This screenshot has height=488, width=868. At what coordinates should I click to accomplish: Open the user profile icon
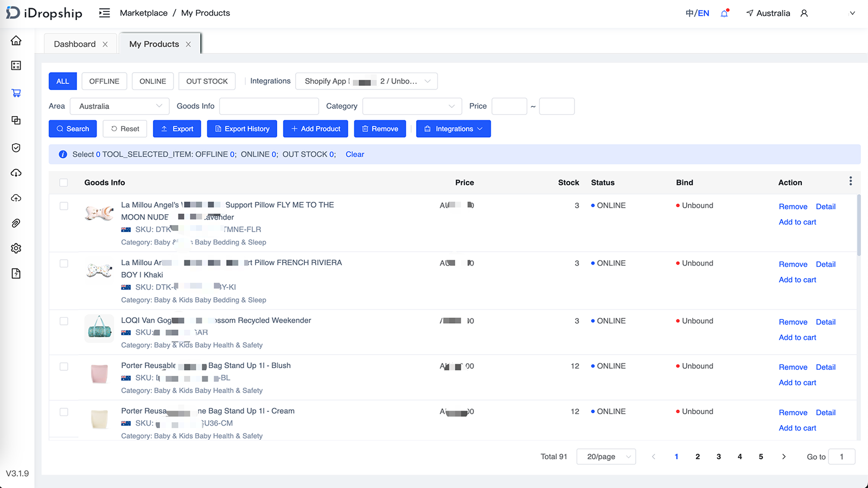(804, 13)
